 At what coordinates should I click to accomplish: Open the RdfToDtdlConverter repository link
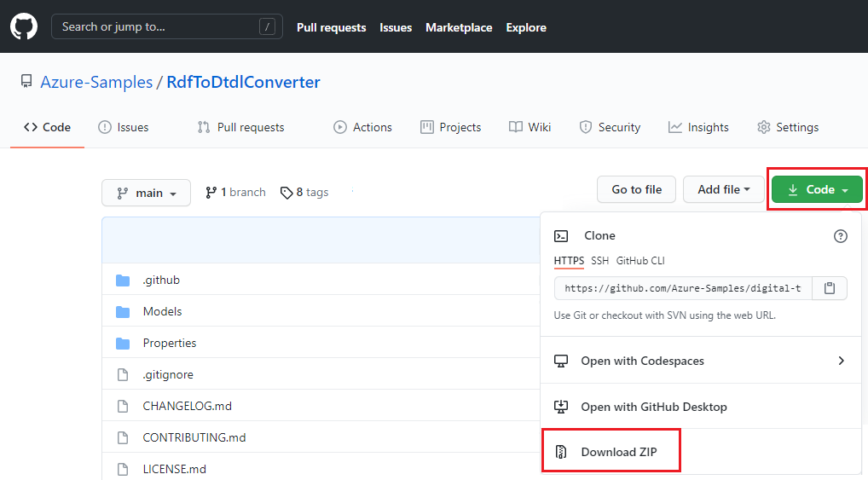click(x=243, y=82)
